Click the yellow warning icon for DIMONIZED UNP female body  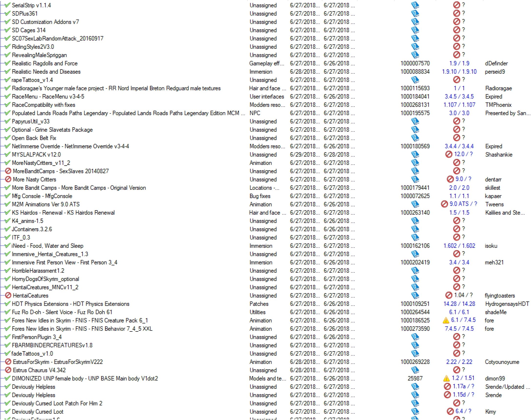click(446, 378)
